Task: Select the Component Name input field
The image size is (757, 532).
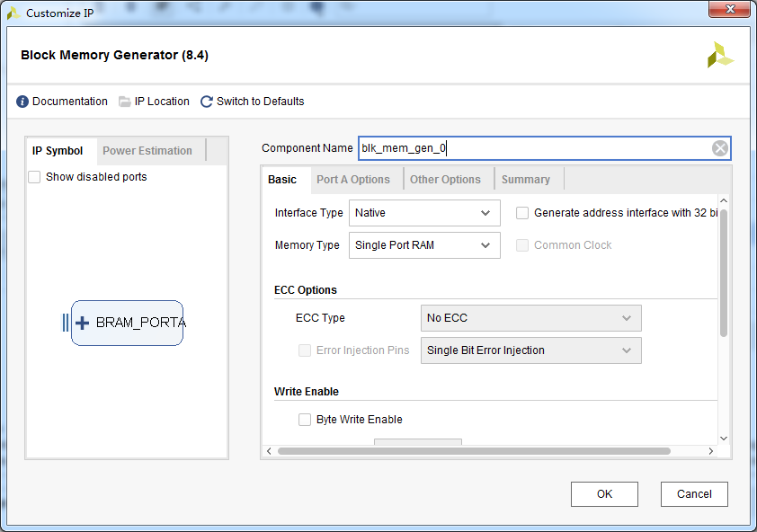Action: click(539, 147)
